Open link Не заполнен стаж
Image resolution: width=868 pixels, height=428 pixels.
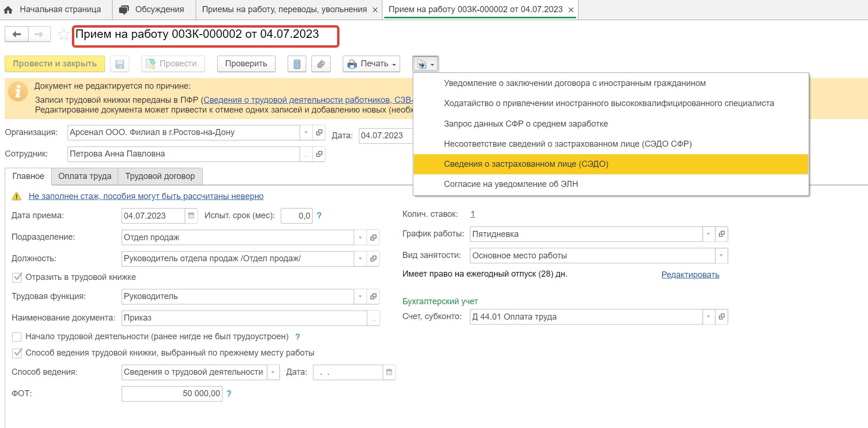pyautogui.click(x=146, y=196)
